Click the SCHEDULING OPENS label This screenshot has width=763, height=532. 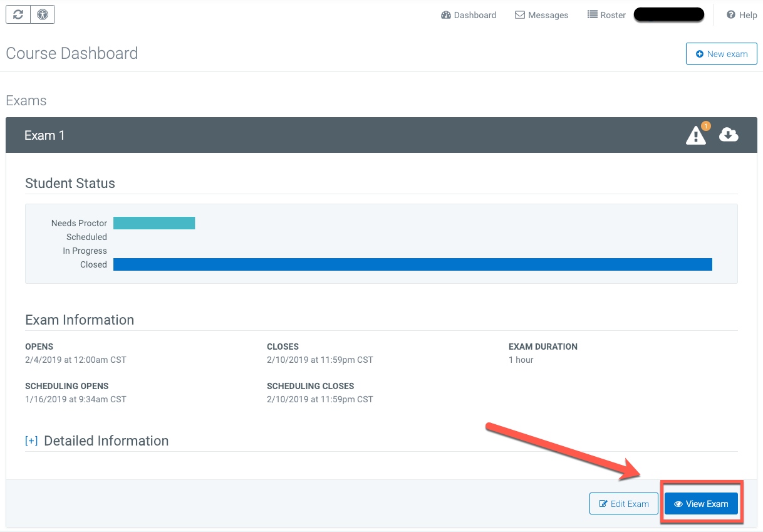pyautogui.click(x=67, y=386)
